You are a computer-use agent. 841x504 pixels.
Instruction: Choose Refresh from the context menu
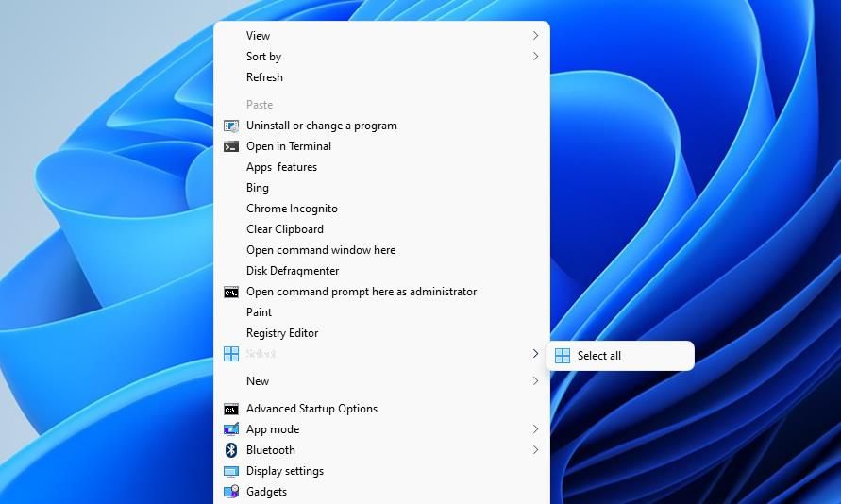(382, 77)
